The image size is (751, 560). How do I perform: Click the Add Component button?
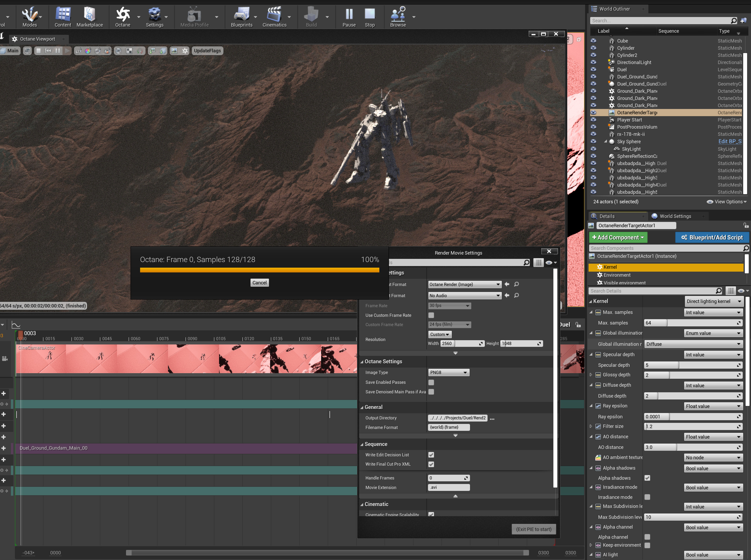tap(618, 238)
